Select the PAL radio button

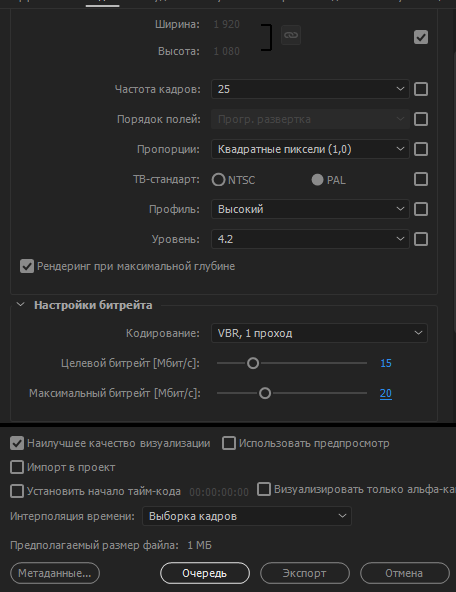[x=317, y=180]
